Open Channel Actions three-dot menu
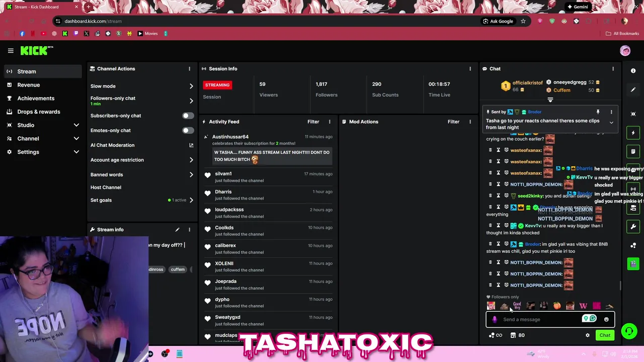 pos(189,69)
